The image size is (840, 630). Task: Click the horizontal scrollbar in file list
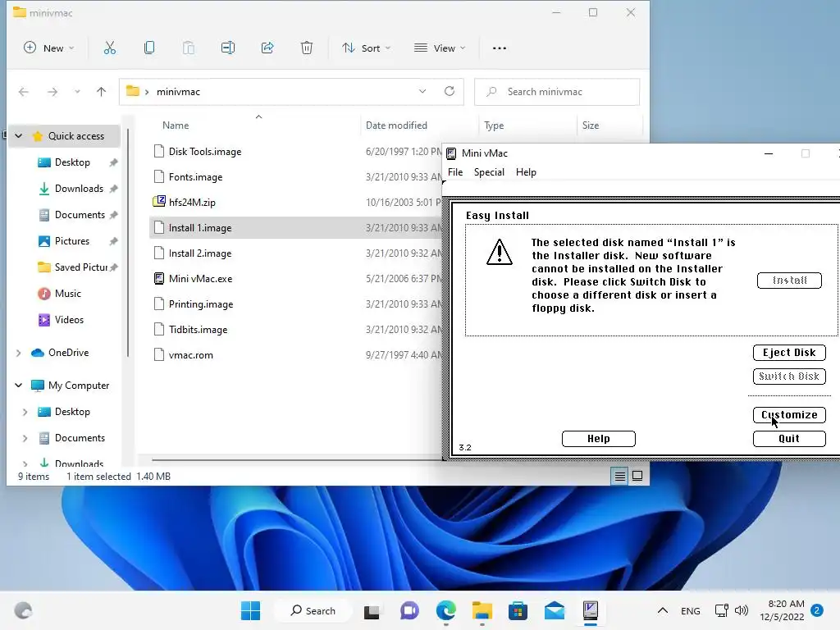(x=296, y=459)
